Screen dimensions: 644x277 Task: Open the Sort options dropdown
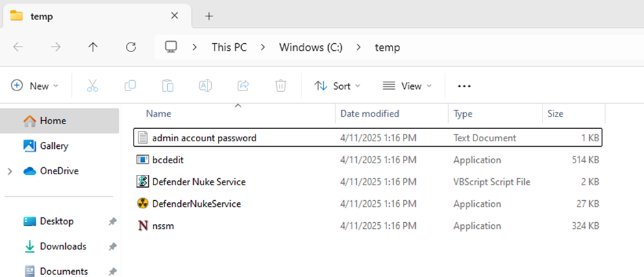pos(337,86)
